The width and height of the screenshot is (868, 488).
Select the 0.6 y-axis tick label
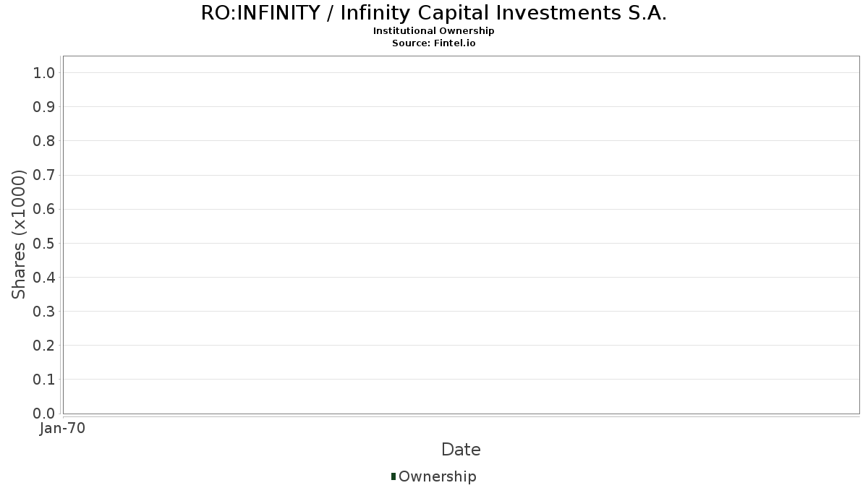point(44,209)
